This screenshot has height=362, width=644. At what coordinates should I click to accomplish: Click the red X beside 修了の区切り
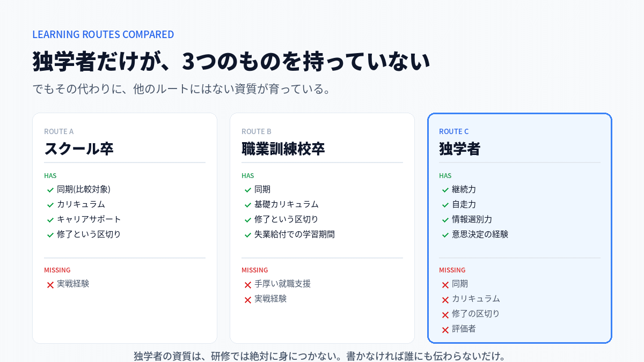pos(445,315)
